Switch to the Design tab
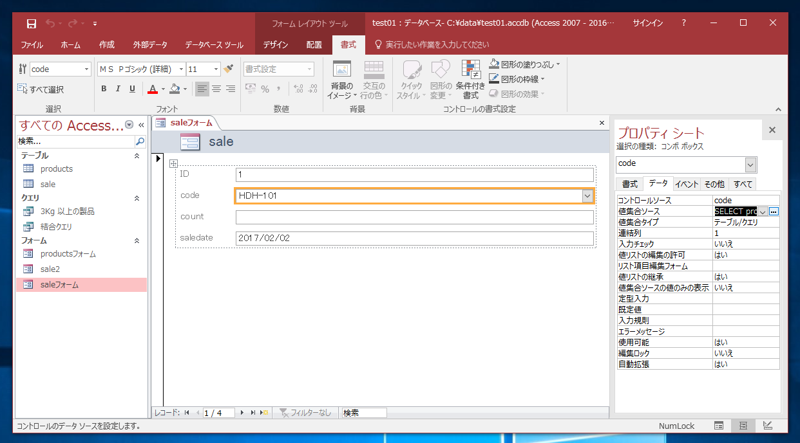 (x=276, y=45)
